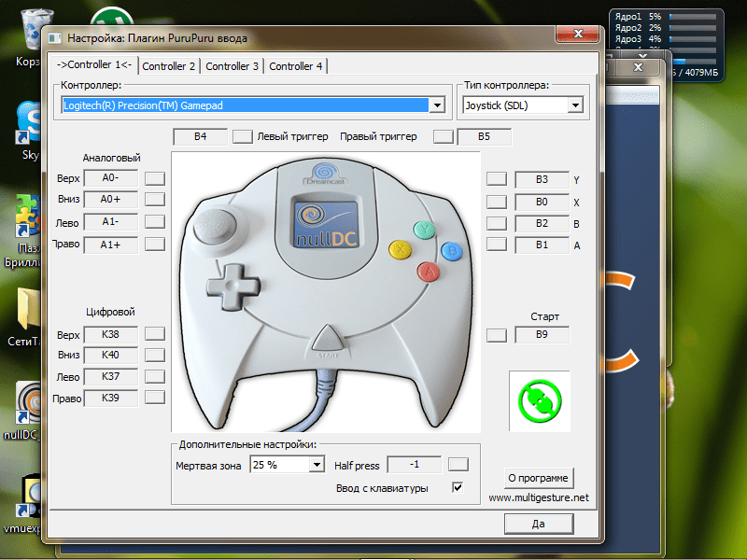Click the B9 start binding field
Image resolution: width=747 pixels, height=560 pixels.
pos(542,335)
